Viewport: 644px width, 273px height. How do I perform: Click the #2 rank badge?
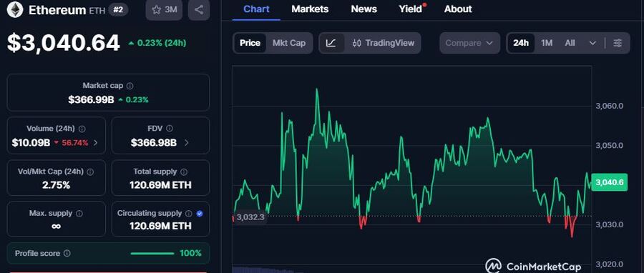point(118,10)
